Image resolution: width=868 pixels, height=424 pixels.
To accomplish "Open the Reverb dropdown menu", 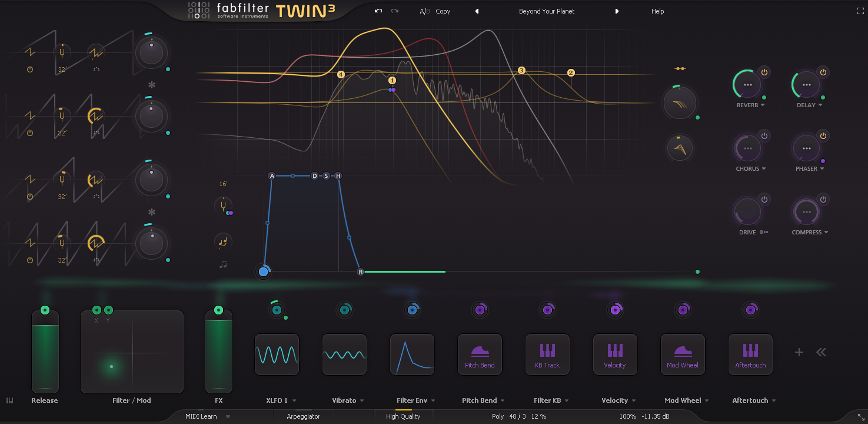I will coord(763,105).
